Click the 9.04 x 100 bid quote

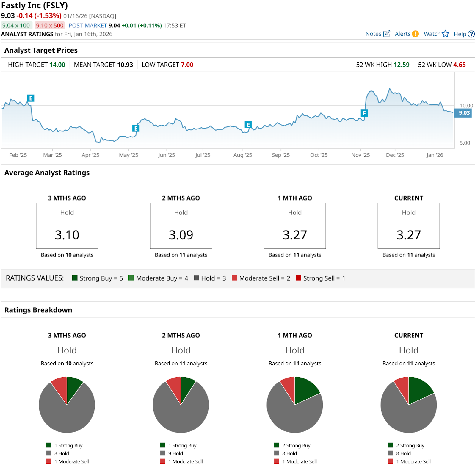point(16,26)
